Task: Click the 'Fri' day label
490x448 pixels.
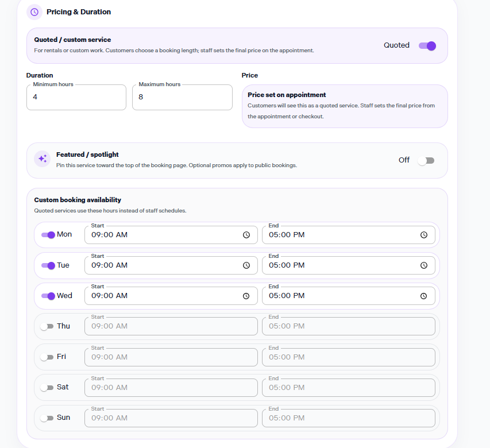Action: point(61,357)
